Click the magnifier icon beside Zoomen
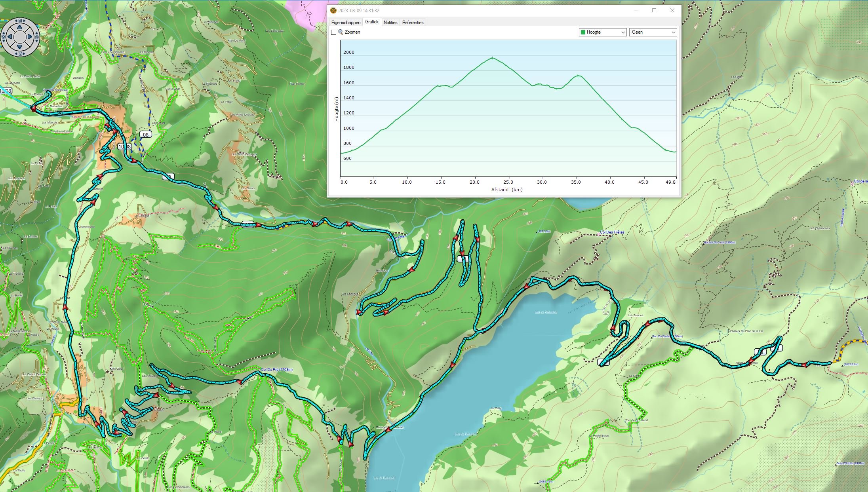 pyautogui.click(x=341, y=32)
